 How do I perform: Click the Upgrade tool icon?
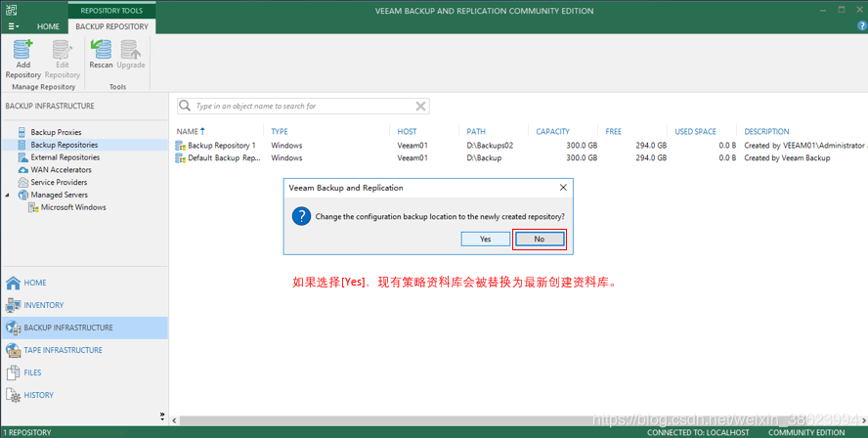click(x=131, y=49)
